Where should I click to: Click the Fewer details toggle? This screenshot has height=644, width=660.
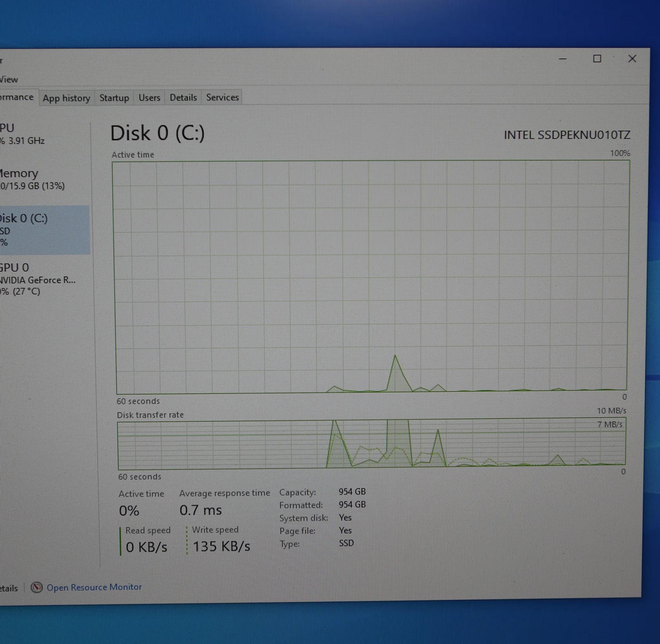pos(9,588)
